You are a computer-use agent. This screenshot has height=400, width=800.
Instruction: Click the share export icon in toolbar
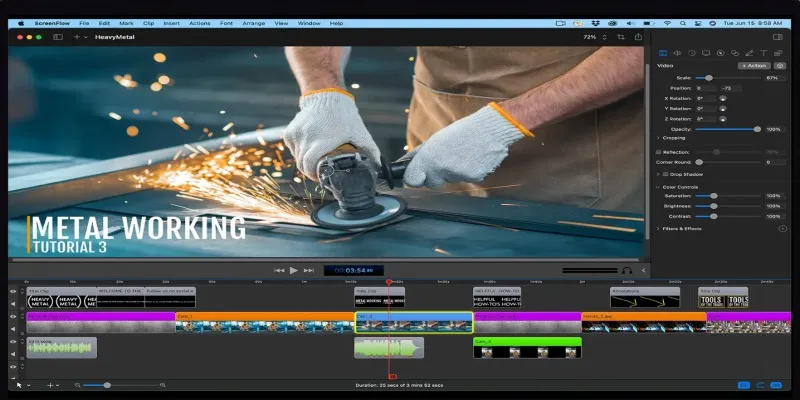[x=638, y=37]
